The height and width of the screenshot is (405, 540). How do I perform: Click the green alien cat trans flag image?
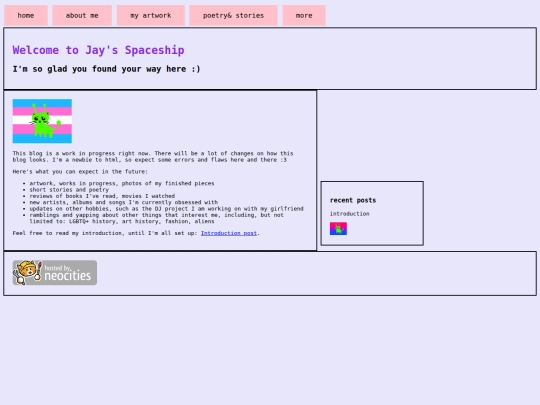(42, 121)
